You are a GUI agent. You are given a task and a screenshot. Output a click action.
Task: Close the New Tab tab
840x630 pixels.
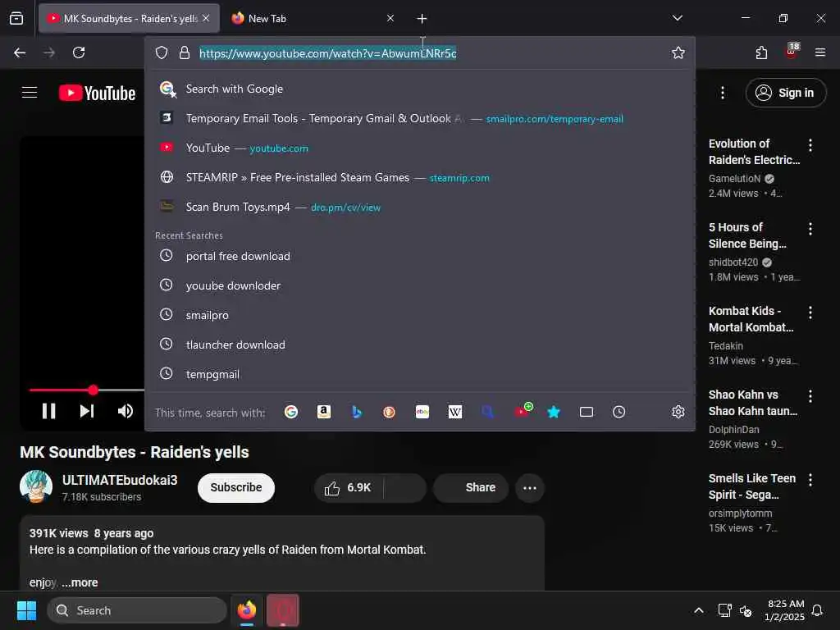coord(390,18)
